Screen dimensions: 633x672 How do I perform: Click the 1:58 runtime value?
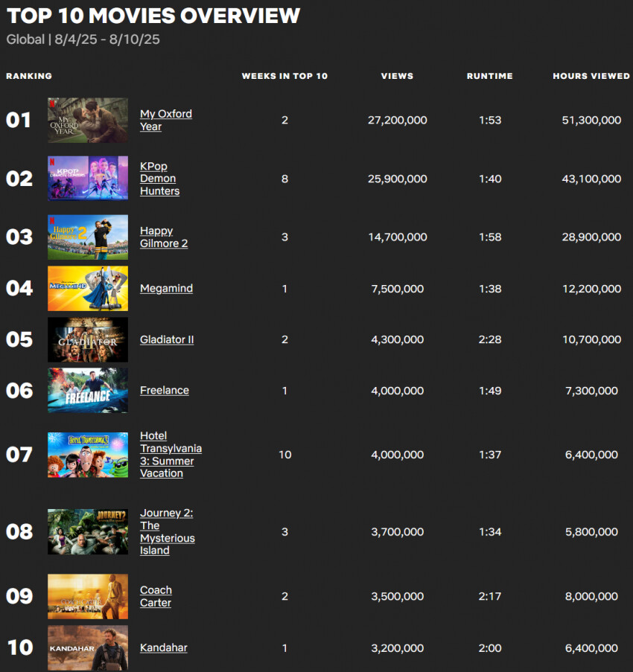pyautogui.click(x=490, y=237)
